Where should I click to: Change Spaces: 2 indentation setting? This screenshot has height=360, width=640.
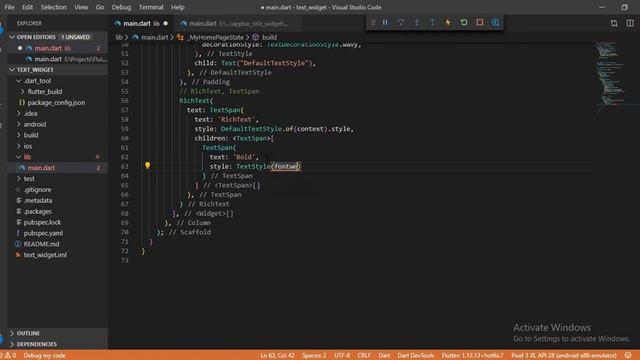[x=314, y=356]
